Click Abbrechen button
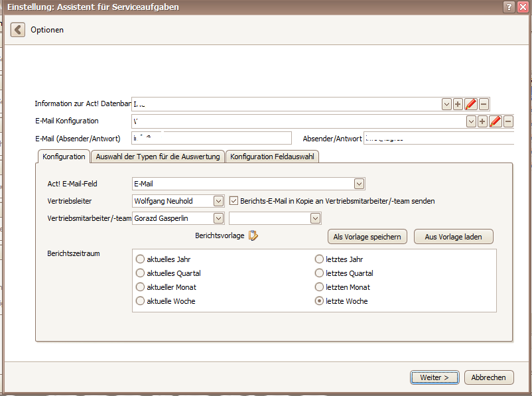Viewport: 532px width, 396px height. 489,377
